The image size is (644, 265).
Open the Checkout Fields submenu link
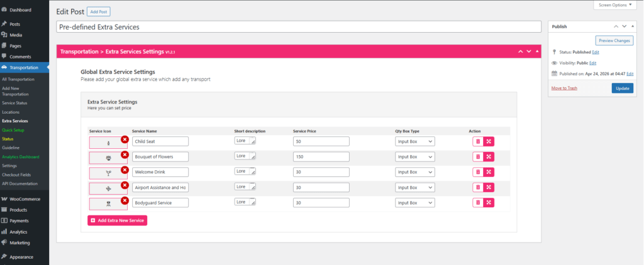pos(16,175)
